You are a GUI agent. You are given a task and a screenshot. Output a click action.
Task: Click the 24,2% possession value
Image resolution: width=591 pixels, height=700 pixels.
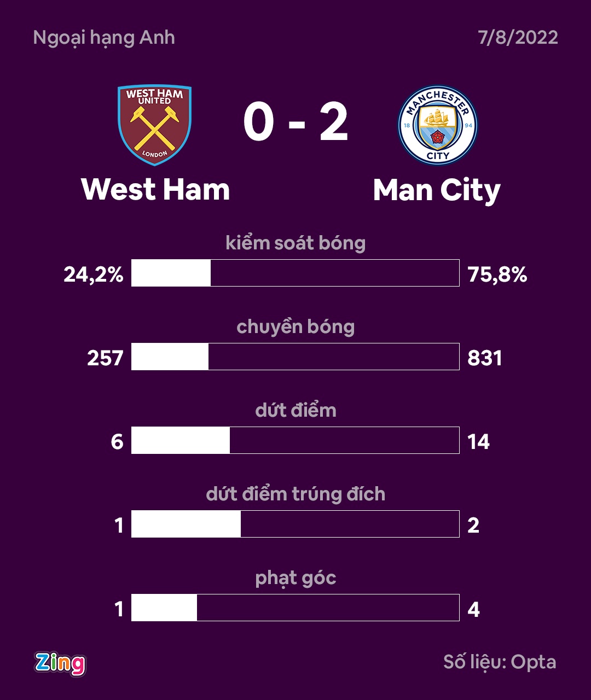[94, 275]
